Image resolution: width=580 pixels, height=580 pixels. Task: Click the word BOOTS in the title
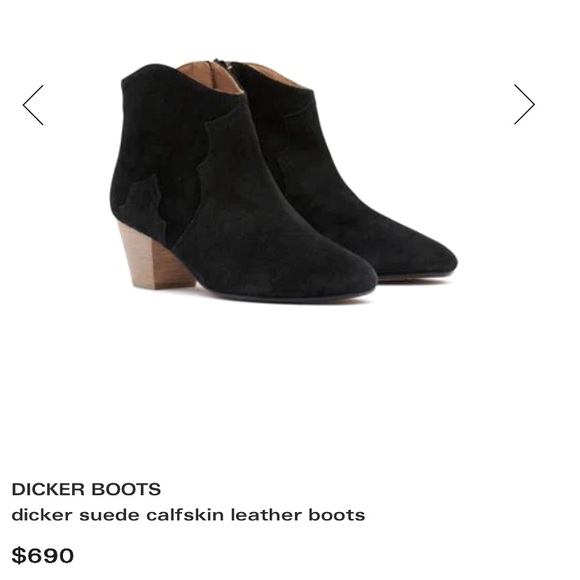click(x=126, y=489)
